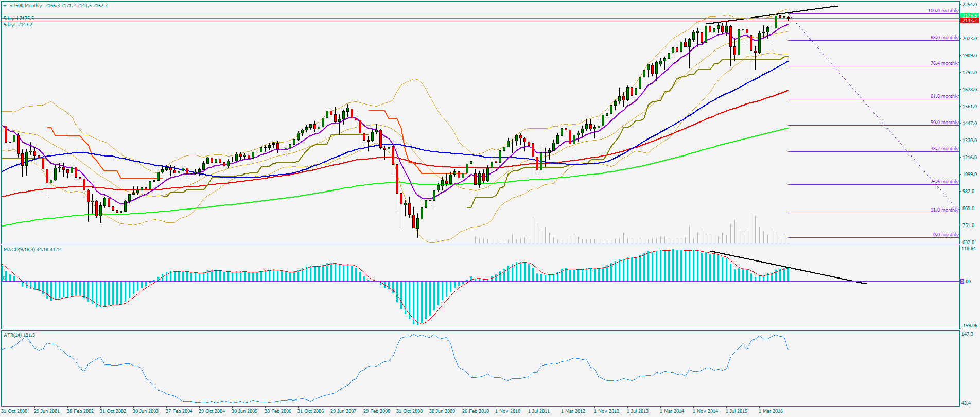
Task: Click the '30 Jun 2005' date label
Action: coord(244,411)
